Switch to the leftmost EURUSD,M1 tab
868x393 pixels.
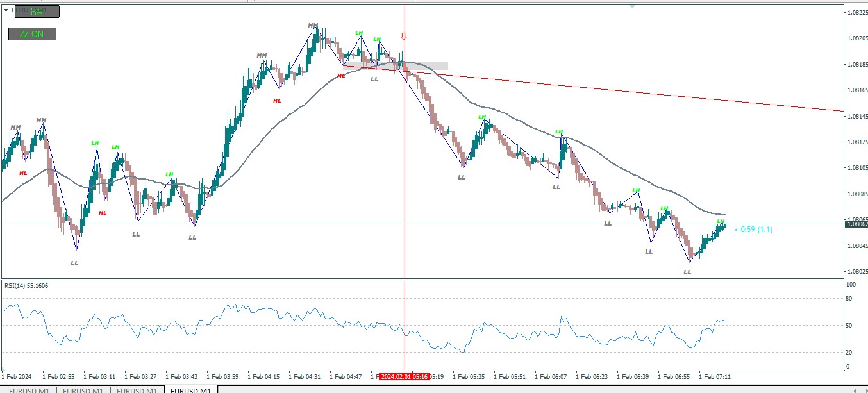29,390
